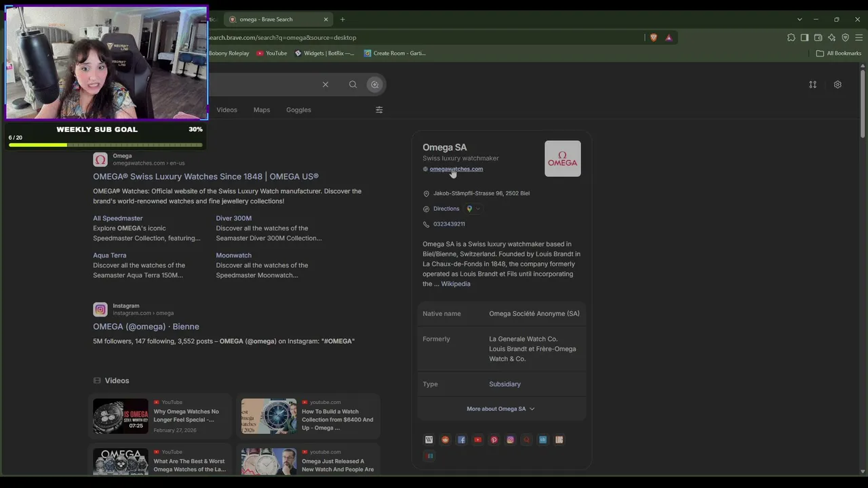Click the Crunchbase profile icon for Omega SA
This screenshot has width=868, height=488.
pos(543,440)
